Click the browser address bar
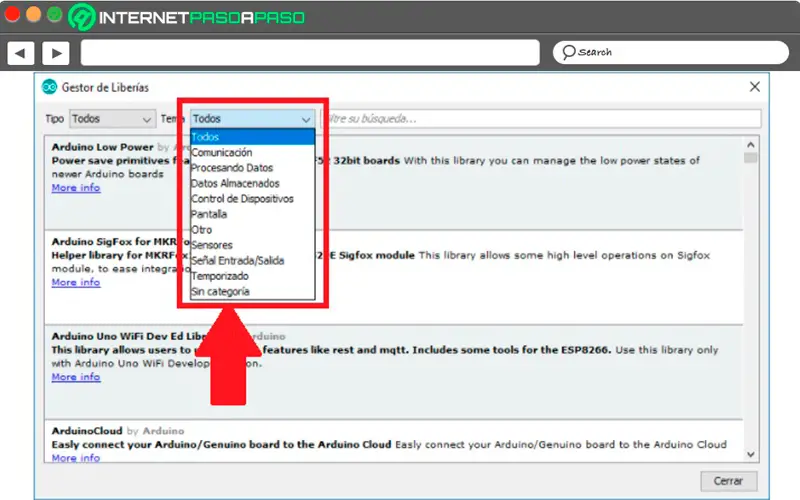The image size is (800, 500). click(310, 53)
